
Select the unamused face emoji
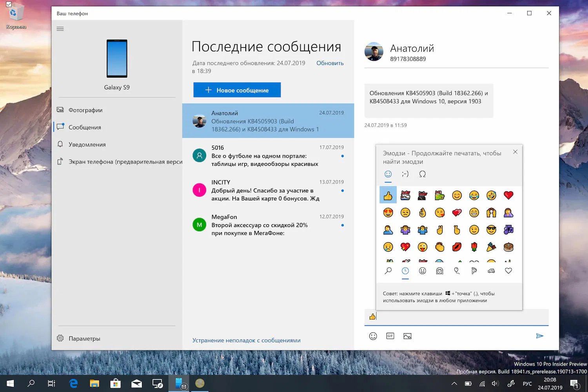pyautogui.click(x=405, y=212)
